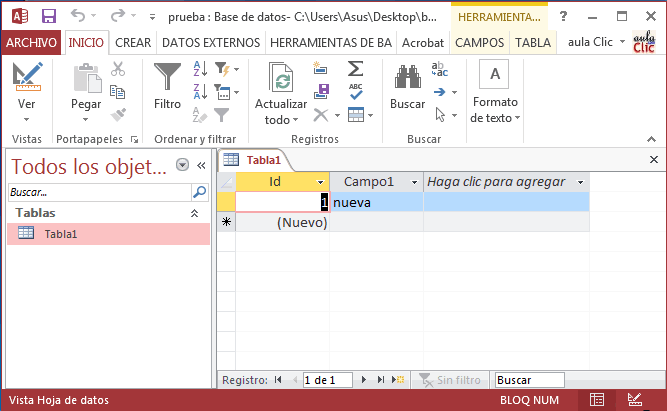The image size is (667, 411).
Task: Click the Buscar binoculars icon
Action: coord(407,80)
